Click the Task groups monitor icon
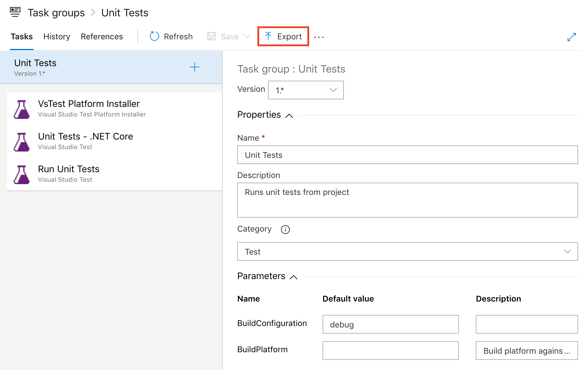 15,12
